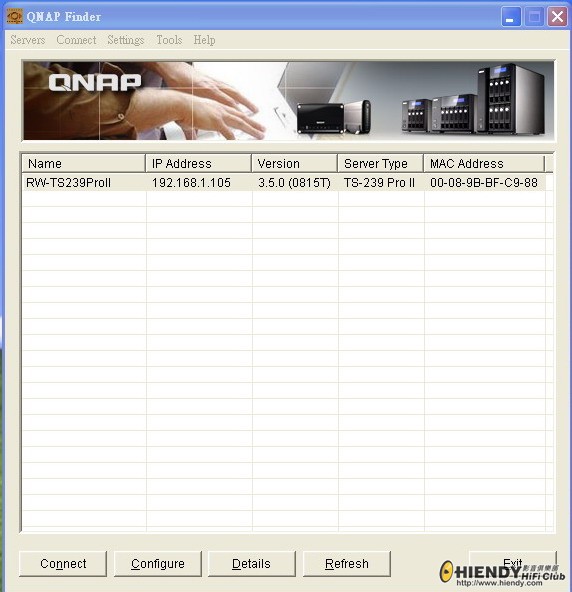Open server Details
Image resolution: width=572 pixels, height=592 pixels.
(251, 564)
